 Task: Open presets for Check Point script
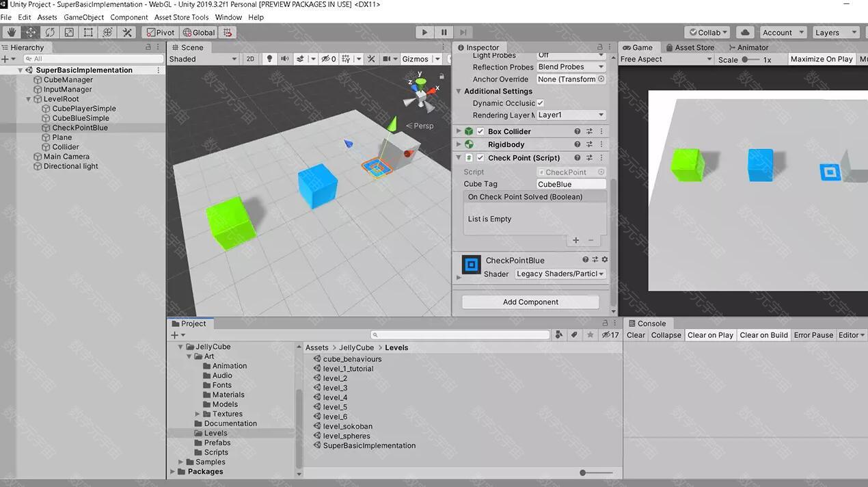[x=589, y=158]
